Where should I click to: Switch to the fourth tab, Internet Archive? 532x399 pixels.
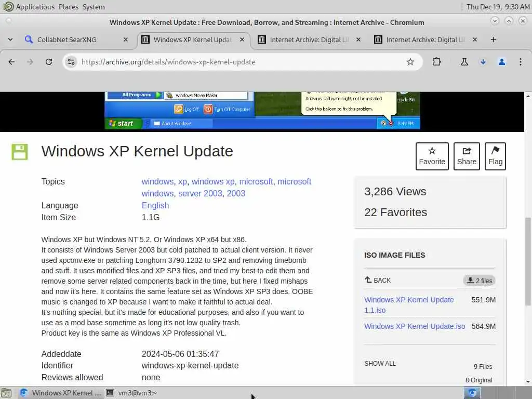[x=425, y=39]
